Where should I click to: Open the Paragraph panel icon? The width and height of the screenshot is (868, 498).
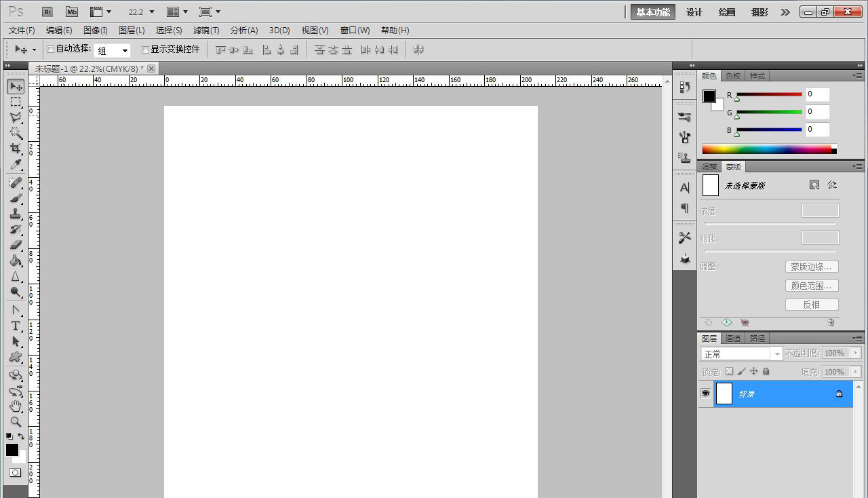pos(685,208)
